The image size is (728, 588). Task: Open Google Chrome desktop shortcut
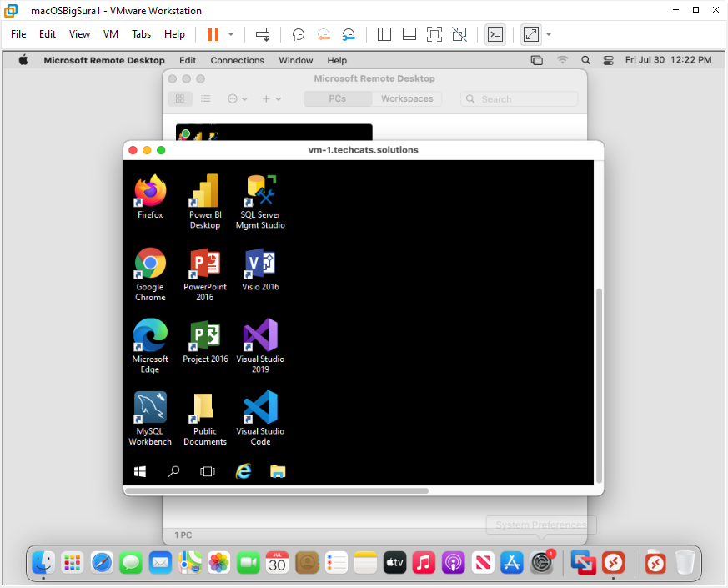(150, 274)
